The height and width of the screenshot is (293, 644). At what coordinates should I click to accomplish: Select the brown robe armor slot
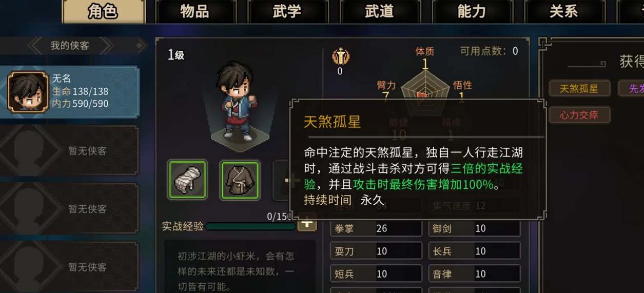[240, 180]
